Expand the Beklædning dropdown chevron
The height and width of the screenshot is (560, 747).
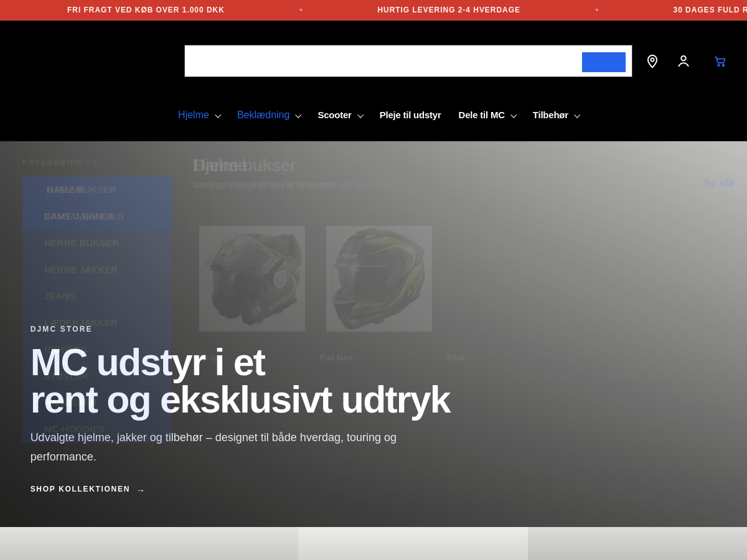298,116
